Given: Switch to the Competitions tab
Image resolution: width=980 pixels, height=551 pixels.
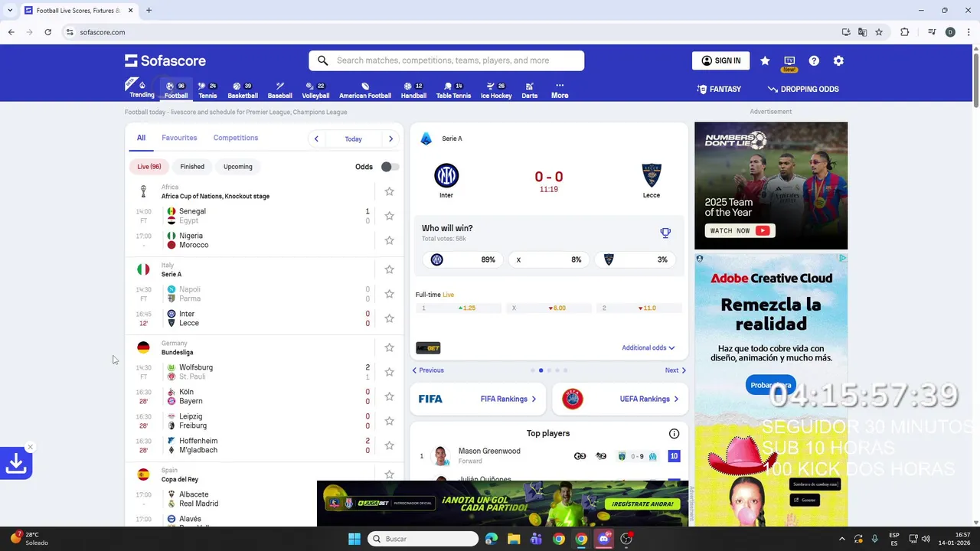Looking at the screenshot, I should point(236,138).
